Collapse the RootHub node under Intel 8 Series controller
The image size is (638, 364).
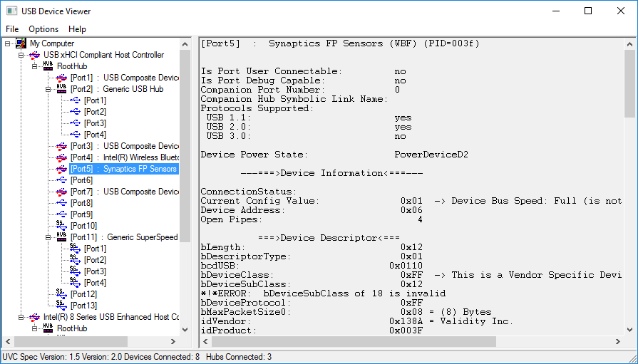click(35, 328)
